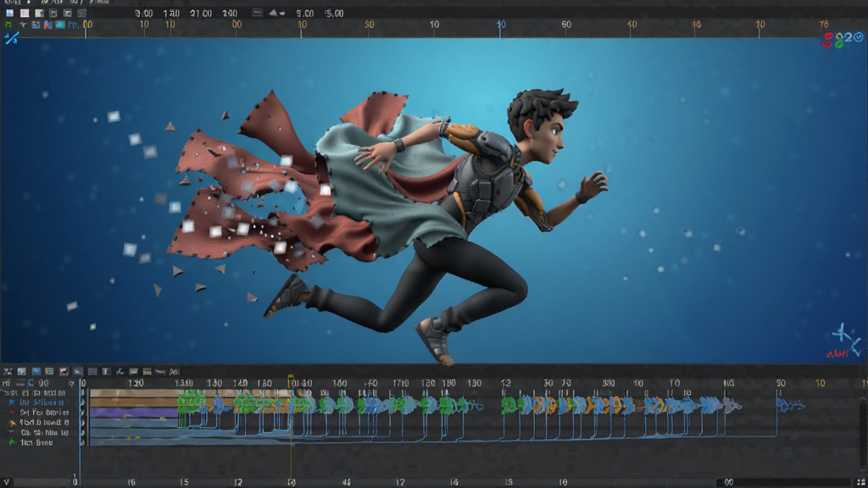868x488 pixels.
Task: Select the blue diagonal slash tool at viewport corner
Action: point(11,38)
